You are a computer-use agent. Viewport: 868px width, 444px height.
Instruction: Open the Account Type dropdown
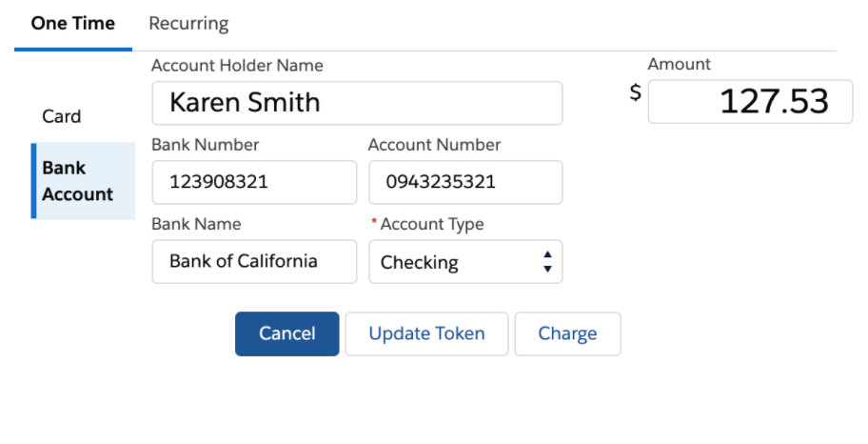(465, 262)
